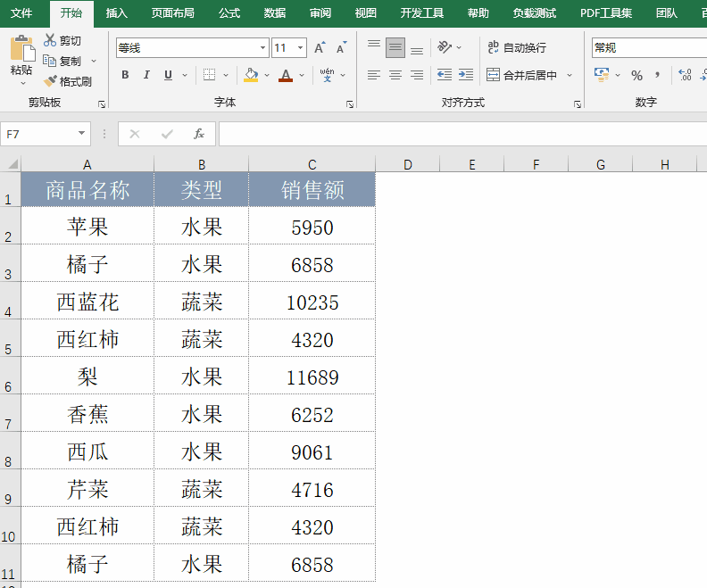Expand the paste options arrow
The image size is (707, 588).
tap(22, 84)
